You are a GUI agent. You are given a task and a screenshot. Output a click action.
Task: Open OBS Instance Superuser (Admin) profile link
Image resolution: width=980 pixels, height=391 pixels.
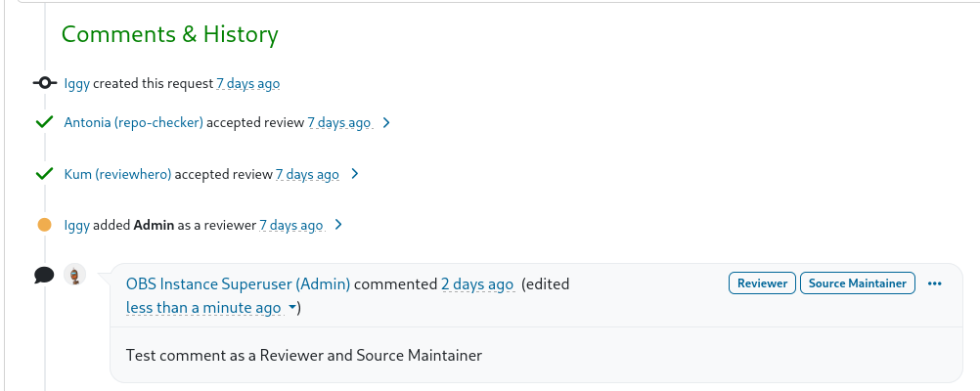click(238, 284)
